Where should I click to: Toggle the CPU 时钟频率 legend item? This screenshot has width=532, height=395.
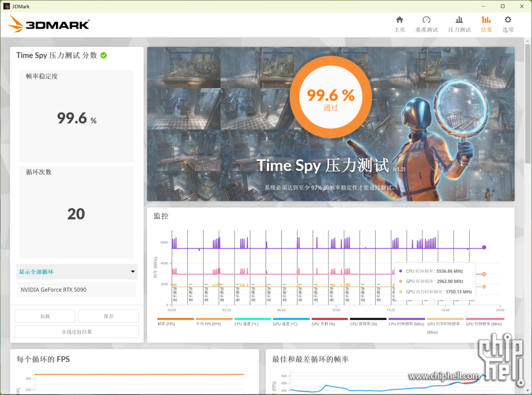tap(407, 322)
